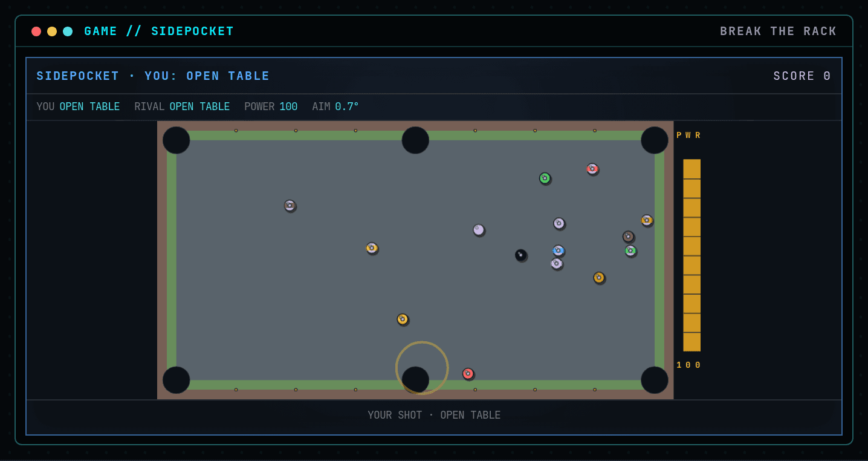The image size is (868, 461).
Task: Click the GAME // SIDEPOCKET title
Action: click(159, 31)
